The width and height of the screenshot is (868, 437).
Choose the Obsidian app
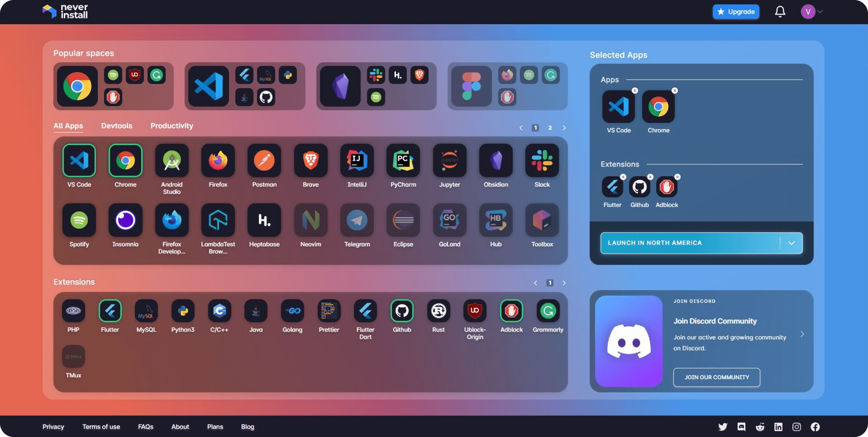[496, 160]
